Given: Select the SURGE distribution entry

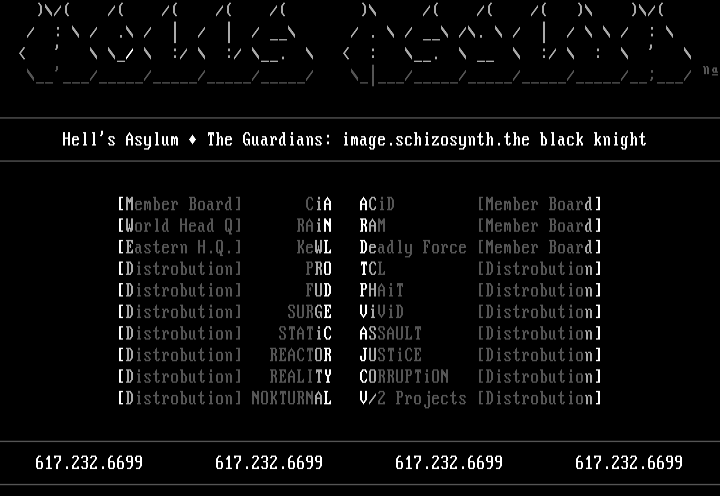Looking at the screenshot, I should point(309,312).
